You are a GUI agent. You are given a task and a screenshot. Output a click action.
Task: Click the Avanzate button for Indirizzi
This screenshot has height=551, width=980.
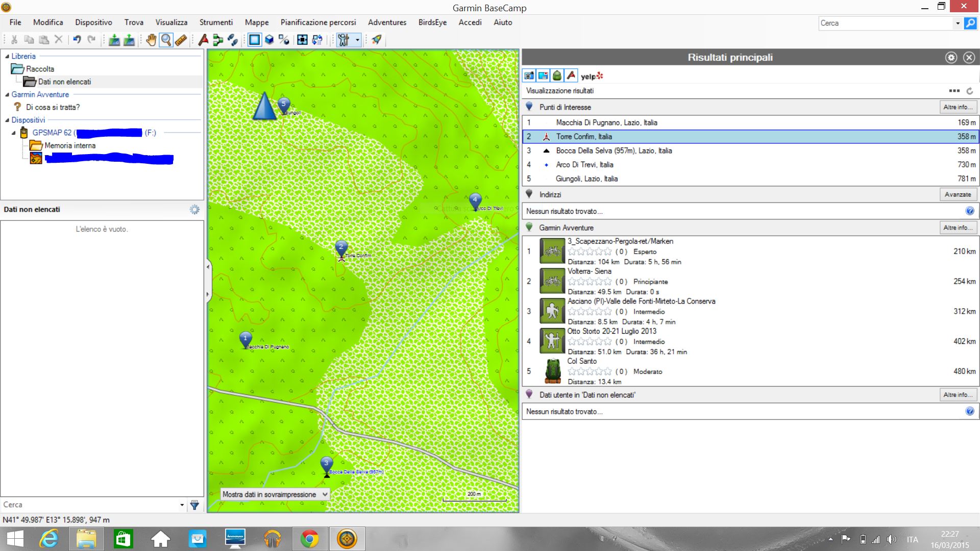tap(958, 194)
